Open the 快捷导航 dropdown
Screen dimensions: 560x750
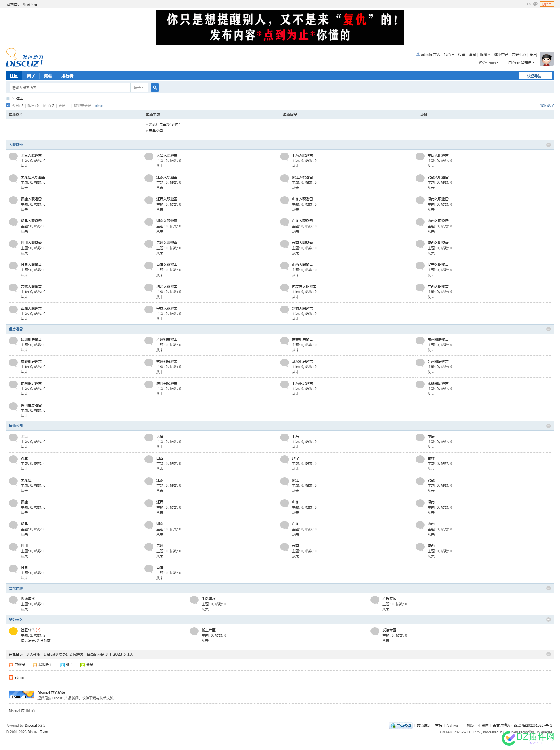coord(535,76)
